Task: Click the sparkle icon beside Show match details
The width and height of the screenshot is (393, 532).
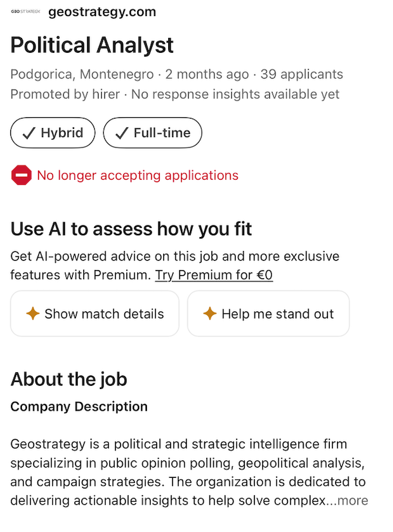Action: coord(33,314)
